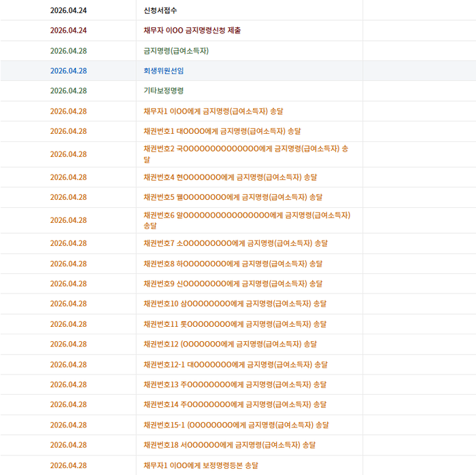The height and width of the screenshot is (475, 476).
Task: Click the '채권번호2 국OOO' delivery entry
Action: pos(246,154)
